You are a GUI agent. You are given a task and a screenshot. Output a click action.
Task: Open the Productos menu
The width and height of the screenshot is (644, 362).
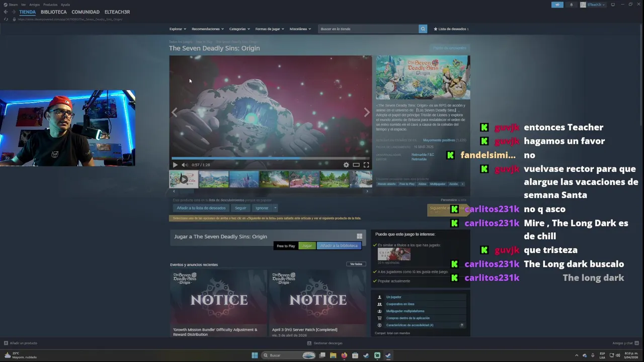pos(50,5)
